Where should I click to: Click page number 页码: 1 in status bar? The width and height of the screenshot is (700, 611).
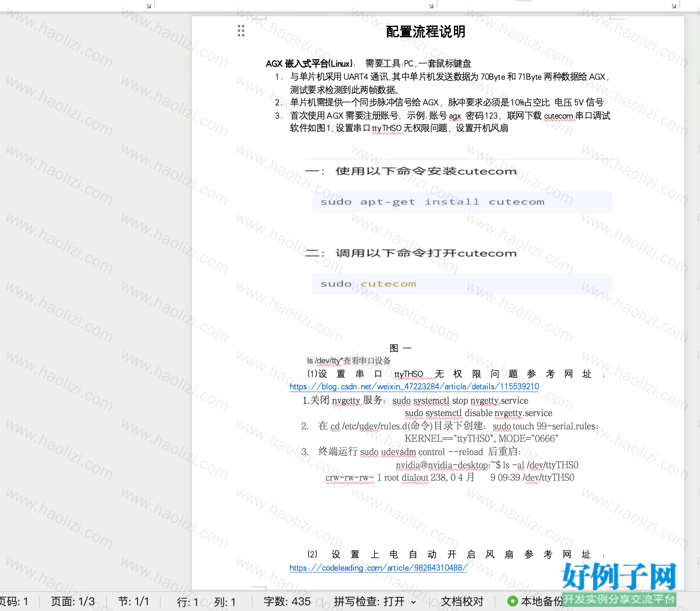(x=14, y=601)
